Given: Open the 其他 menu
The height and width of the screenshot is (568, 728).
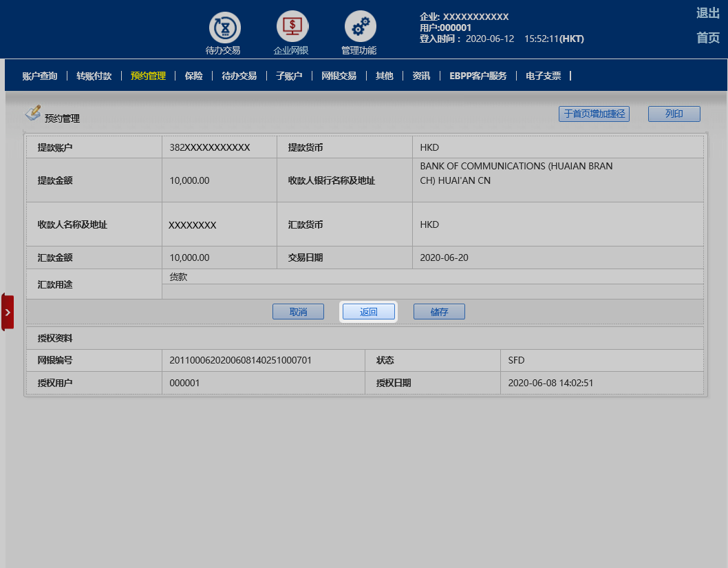Looking at the screenshot, I should 384,76.
